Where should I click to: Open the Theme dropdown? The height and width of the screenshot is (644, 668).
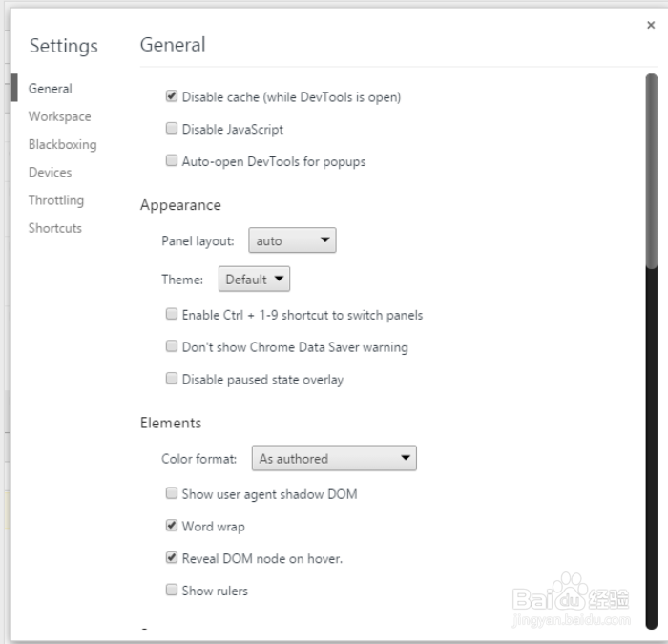[254, 280]
